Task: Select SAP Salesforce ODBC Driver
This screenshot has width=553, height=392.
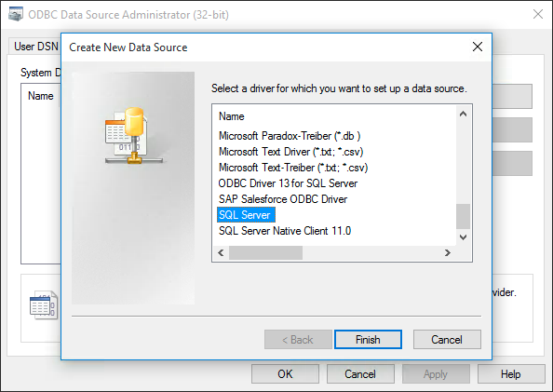Action: 283,199
